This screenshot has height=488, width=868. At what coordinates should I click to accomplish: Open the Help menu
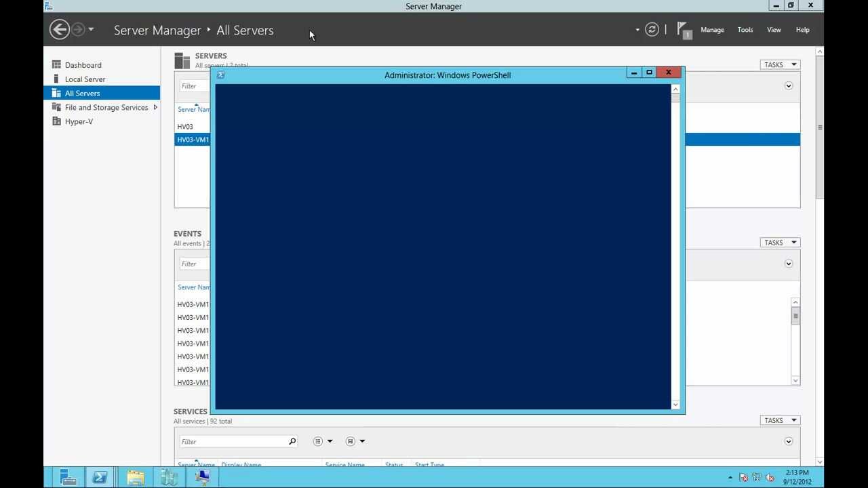coord(802,30)
